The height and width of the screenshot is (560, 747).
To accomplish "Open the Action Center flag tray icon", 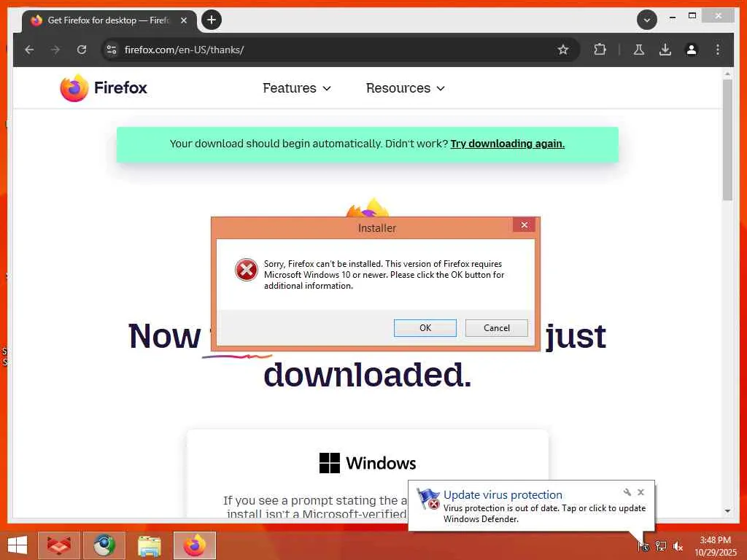I will (x=643, y=546).
